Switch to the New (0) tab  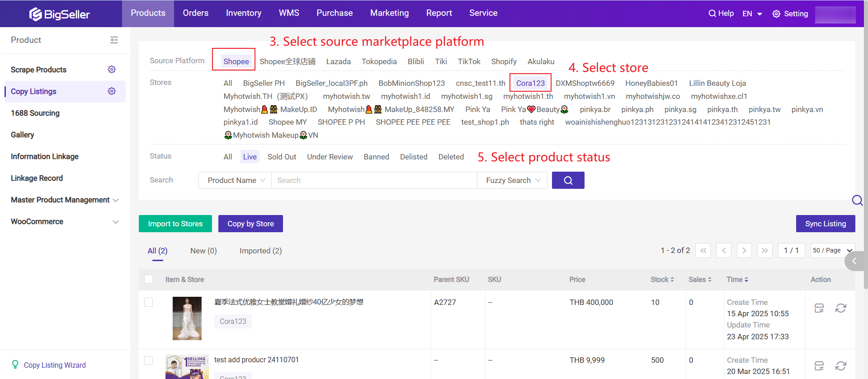tap(203, 251)
